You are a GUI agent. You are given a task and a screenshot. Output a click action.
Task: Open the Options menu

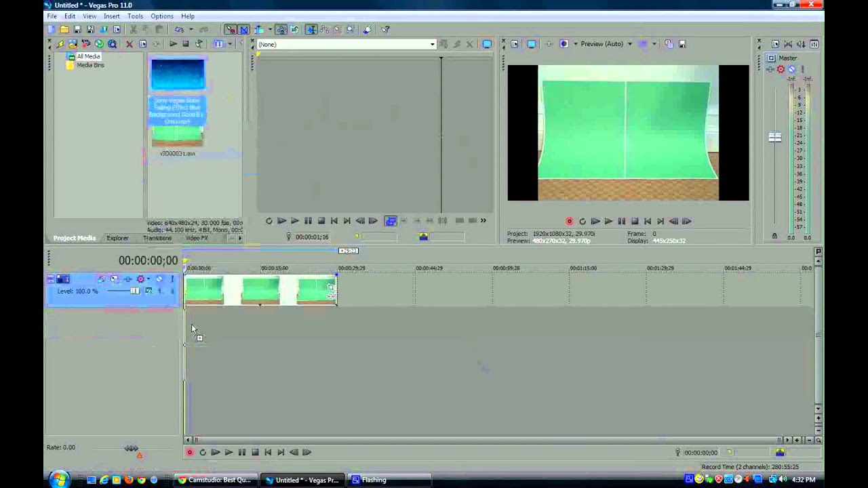tap(162, 16)
